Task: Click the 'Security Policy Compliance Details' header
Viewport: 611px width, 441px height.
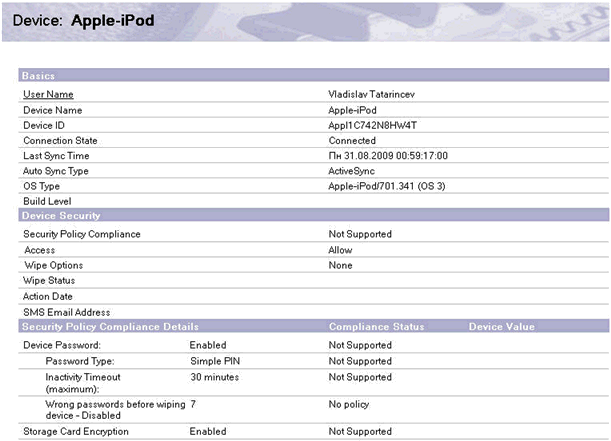Action: 110,326
